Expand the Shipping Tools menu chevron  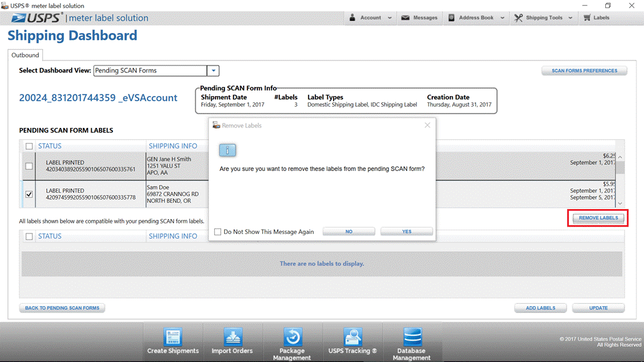[x=570, y=18]
